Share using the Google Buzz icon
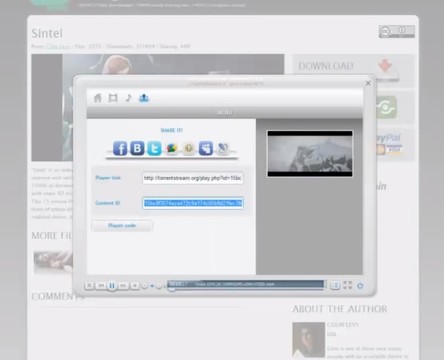This screenshot has width=444, height=360. [x=171, y=149]
